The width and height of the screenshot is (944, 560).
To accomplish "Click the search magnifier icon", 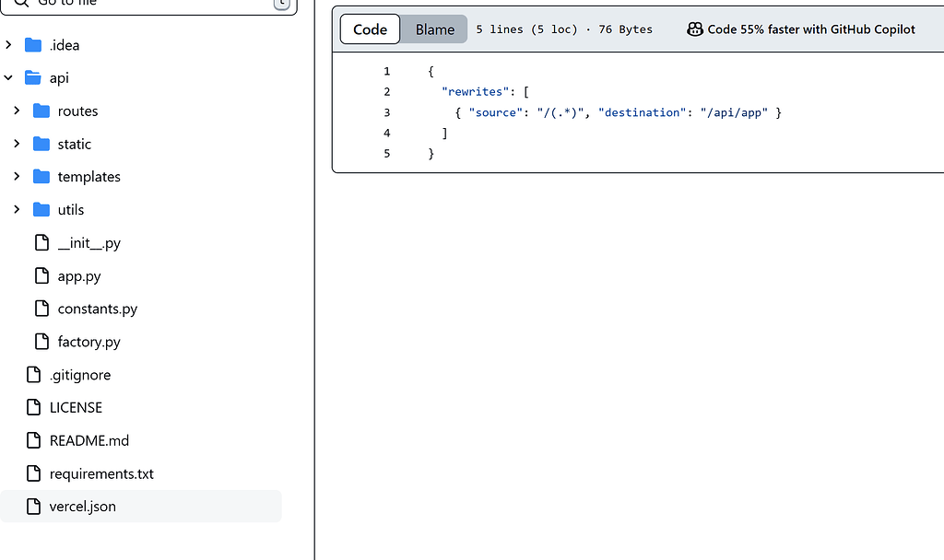I will (x=21, y=3).
